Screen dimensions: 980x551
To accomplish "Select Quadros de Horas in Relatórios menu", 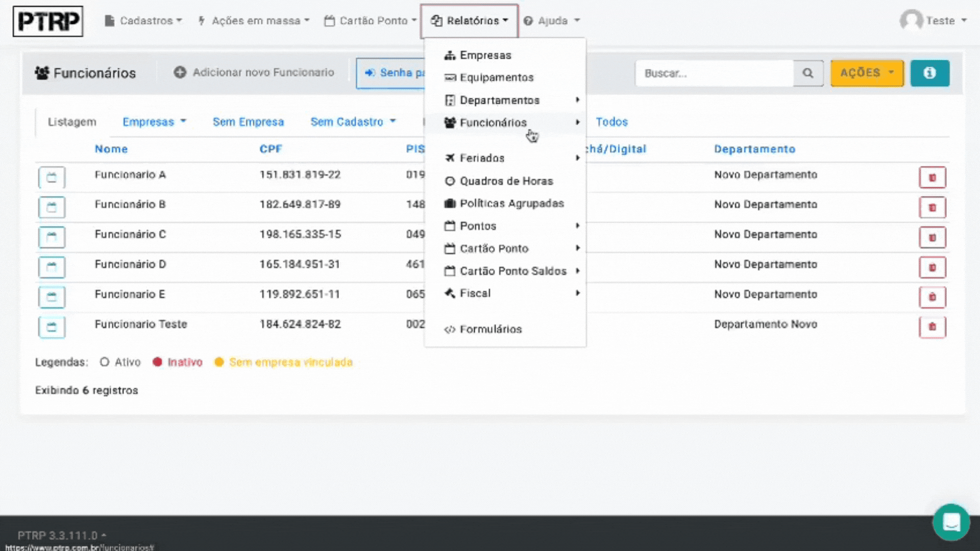I will pos(506,181).
